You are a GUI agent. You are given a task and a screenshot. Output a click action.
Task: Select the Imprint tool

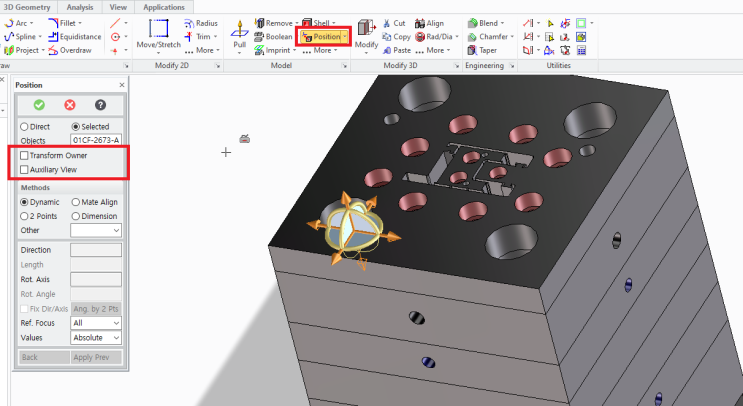pyautogui.click(x=272, y=50)
